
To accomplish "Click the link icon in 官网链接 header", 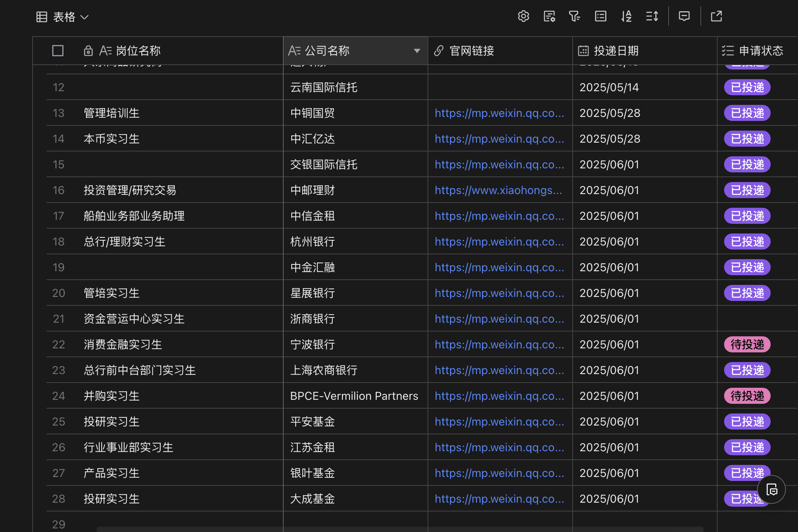I will [439, 51].
